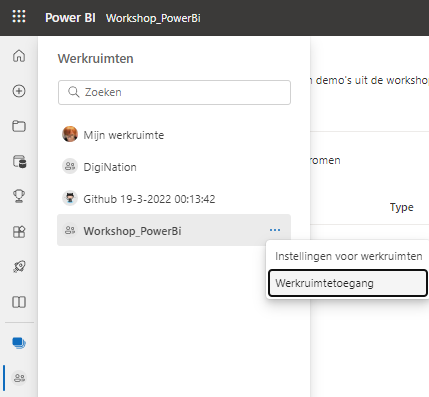Open more options ellipsis for Workshop_PowerBi
Screen dimensions: 429x397
pyautogui.click(x=275, y=230)
